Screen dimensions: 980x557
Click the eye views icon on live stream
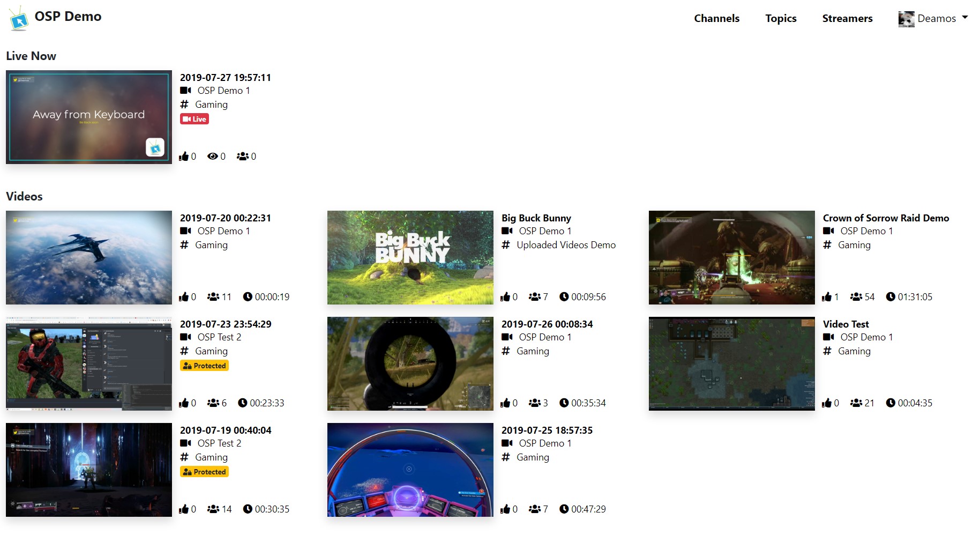click(213, 157)
